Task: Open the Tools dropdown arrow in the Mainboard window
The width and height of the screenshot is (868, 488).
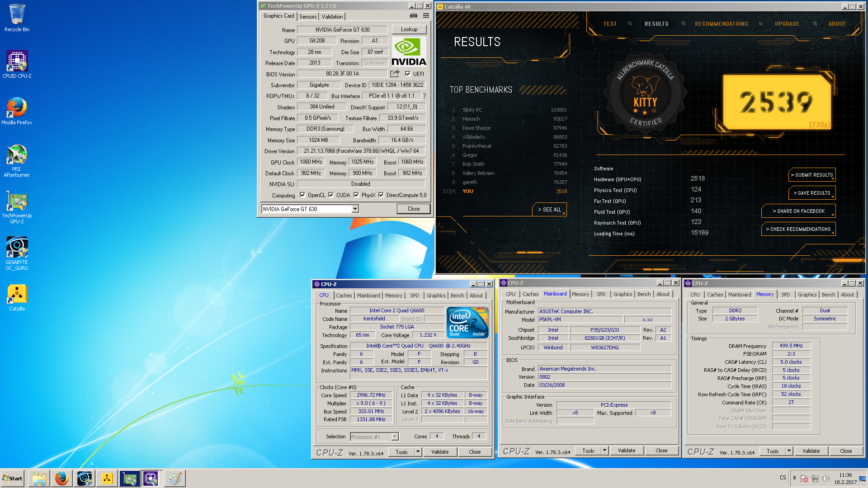Action: point(604,450)
